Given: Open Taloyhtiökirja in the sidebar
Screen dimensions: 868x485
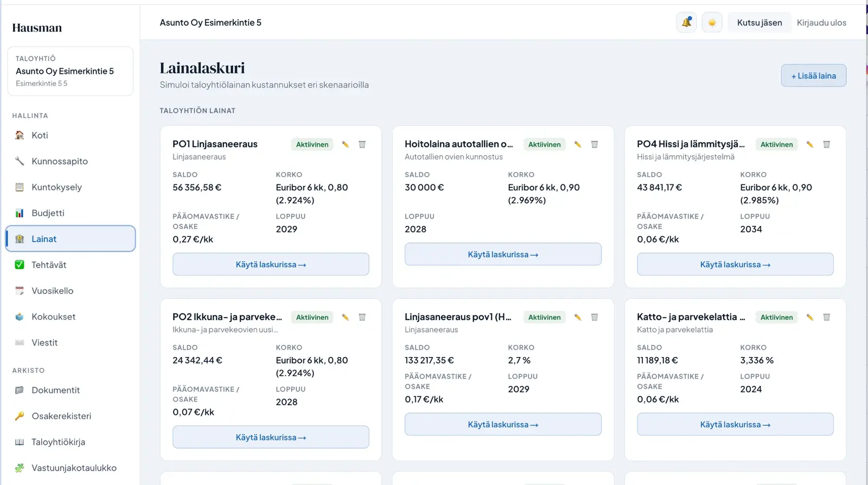Looking at the screenshot, I should pyautogui.click(x=71, y=442).
